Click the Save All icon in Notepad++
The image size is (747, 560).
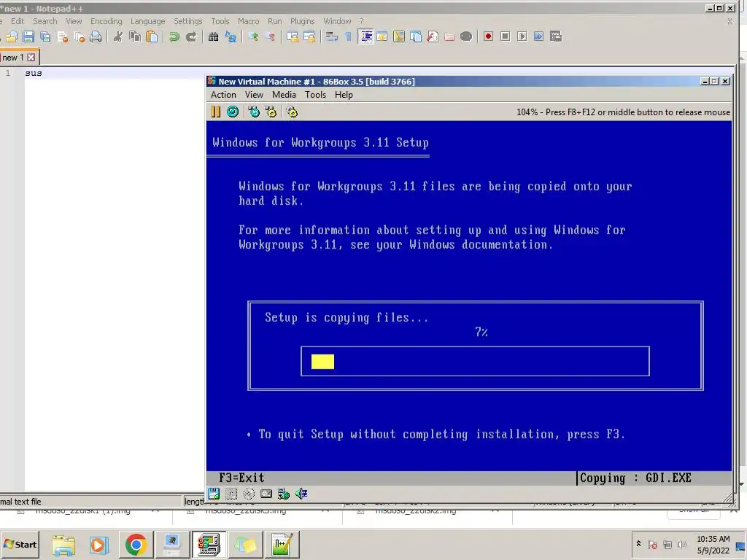(x=45, y=36)
